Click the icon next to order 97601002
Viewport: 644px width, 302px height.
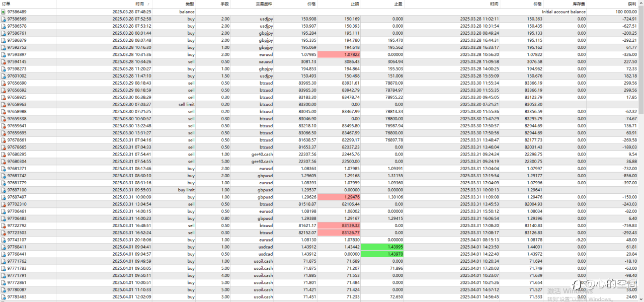click(x=4, y=76)
